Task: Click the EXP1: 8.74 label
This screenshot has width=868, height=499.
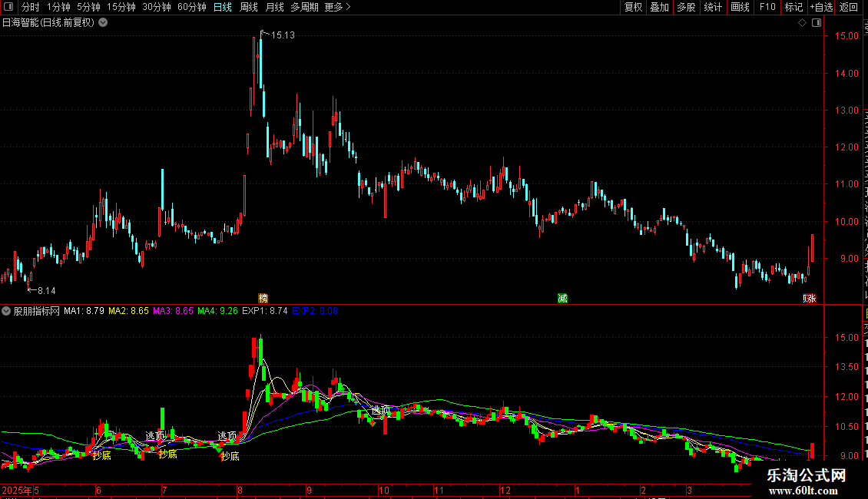Action: (264, 311)
